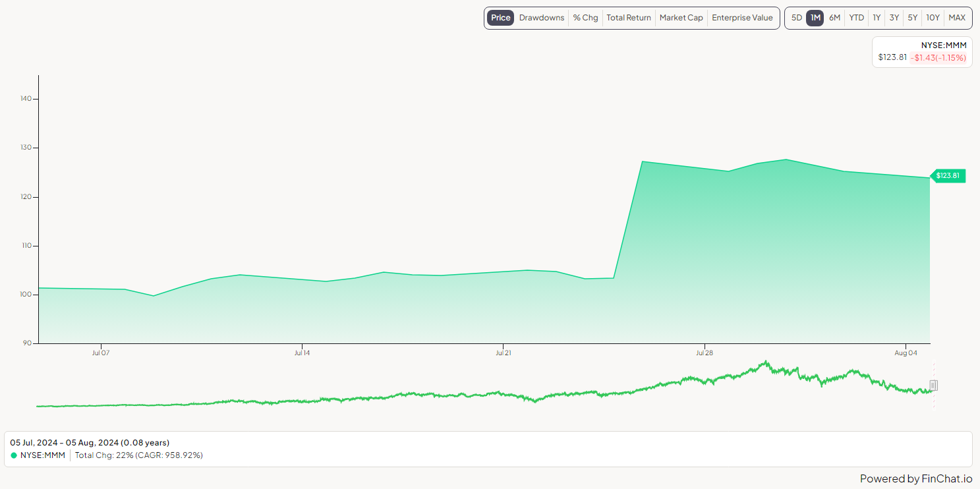
Task: Click the Jul 28 axis label
Action: coord(705,353)
